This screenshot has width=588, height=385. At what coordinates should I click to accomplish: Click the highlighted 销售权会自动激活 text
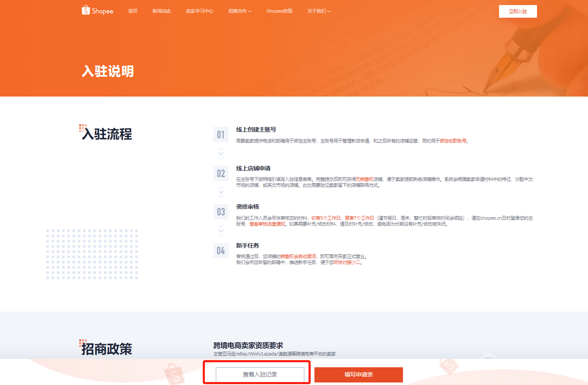coord(298,256)
